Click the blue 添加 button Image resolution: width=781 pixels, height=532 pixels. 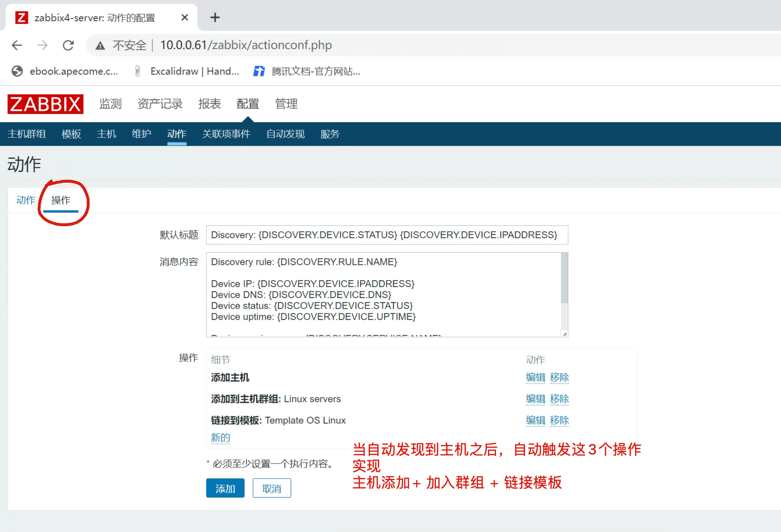point(225,488)
